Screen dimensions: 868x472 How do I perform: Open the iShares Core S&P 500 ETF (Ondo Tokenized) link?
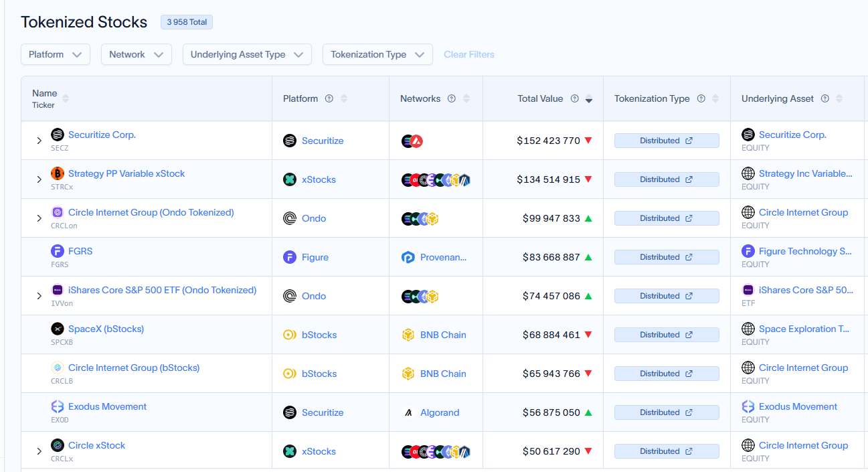(163, 290)
